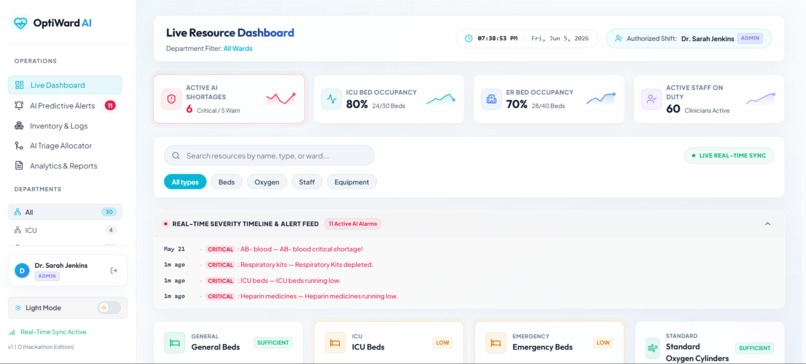The image size is (806, 364).
Task: Filter resources by Equipment
Action: [352, 182]
